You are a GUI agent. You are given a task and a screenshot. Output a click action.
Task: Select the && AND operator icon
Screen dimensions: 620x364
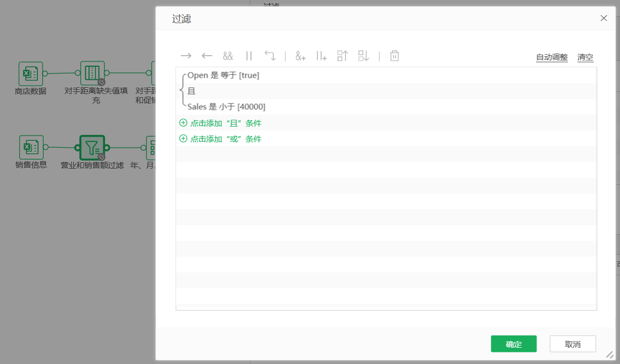228,56
